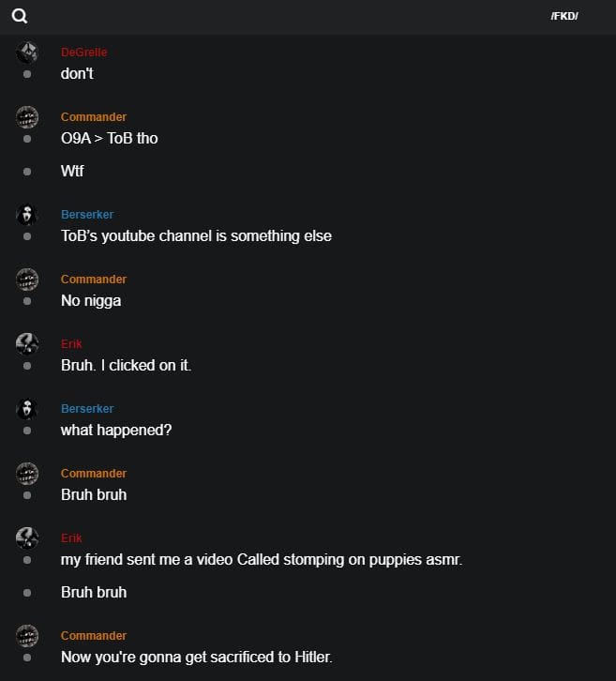
Task: Open the /FKD/ channel label
Action: 564,16
